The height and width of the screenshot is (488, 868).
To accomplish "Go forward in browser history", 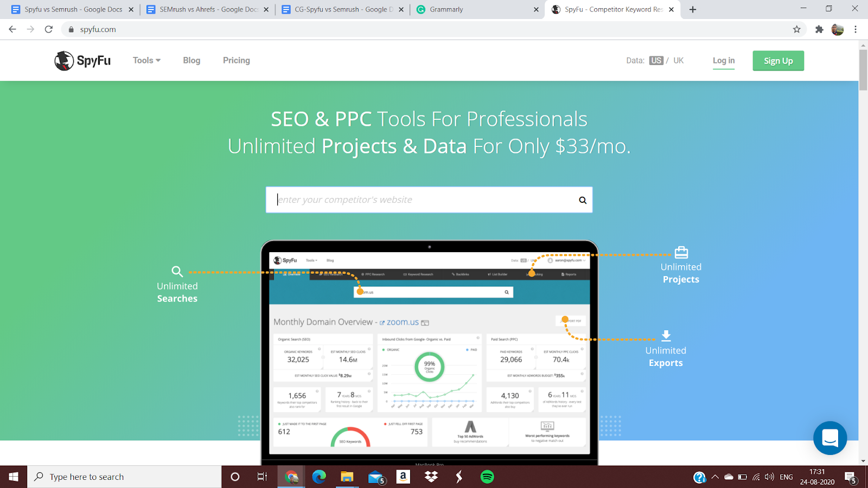I will pyautogui.click(x=30, y=29).
